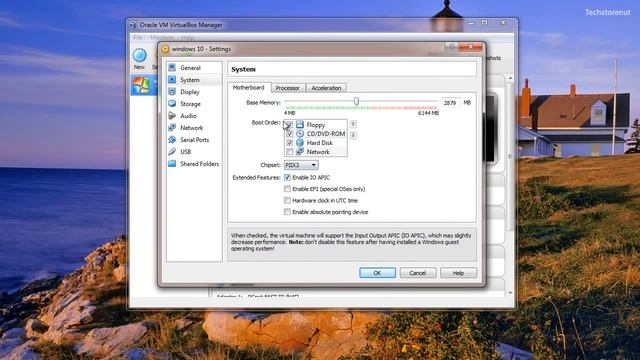Click the Base Memory slider handle
640x360 pixels.
point(356,101)
